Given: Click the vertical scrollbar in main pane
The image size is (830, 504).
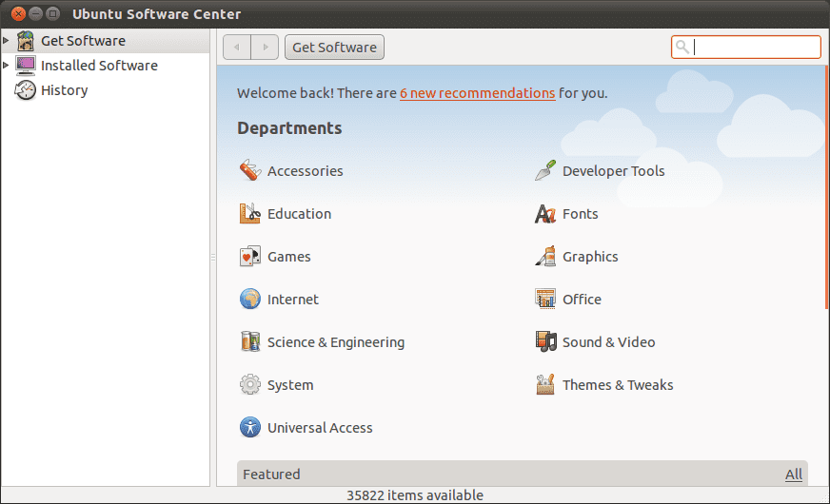Looking at the screenshot, I should (x=825, y=190).
